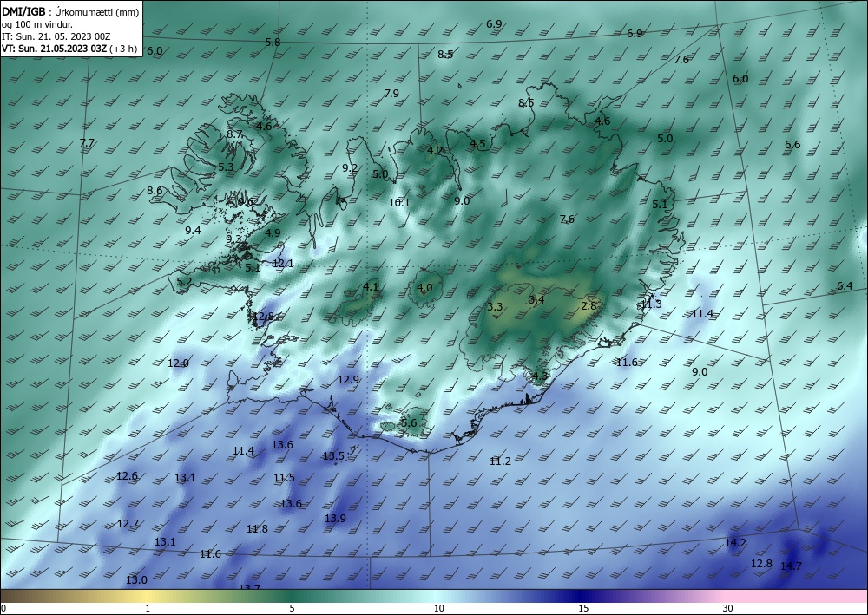This screenshot has height=615, width=868.
Task: Click the "og 100 m vindur." legend line
Action: pos(37,24)
